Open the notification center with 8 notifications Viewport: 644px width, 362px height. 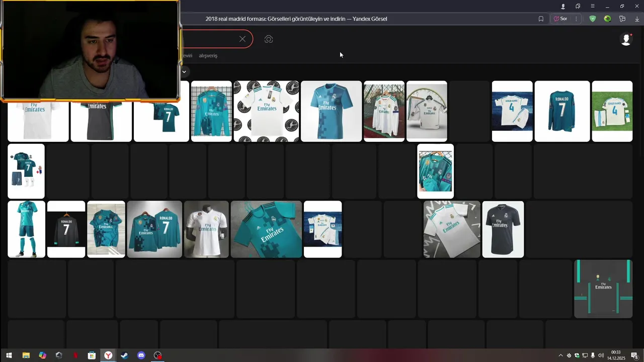[635, 355]
